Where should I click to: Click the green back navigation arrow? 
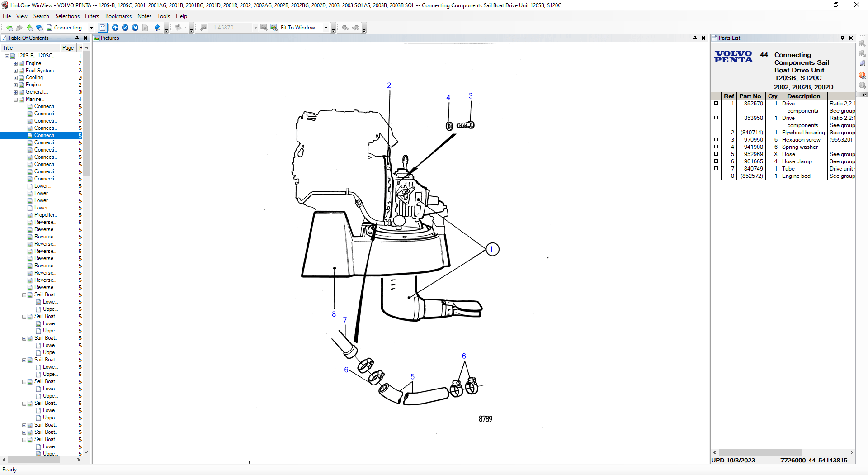click(x=9, y=28)
